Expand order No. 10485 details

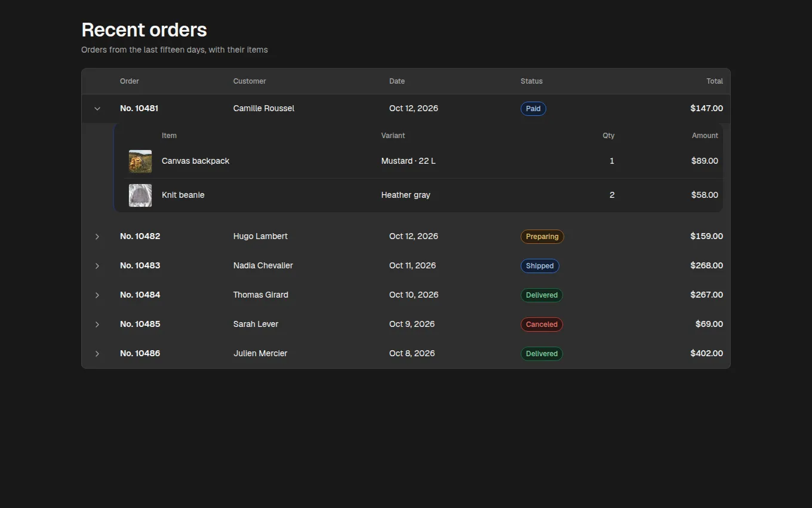pos(97,325)
